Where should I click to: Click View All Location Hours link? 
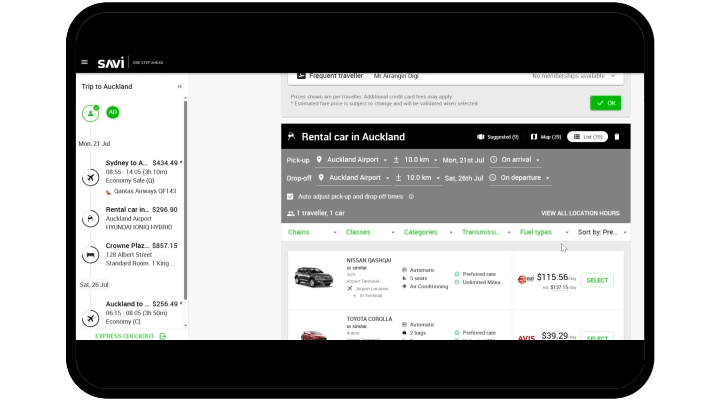tap(580, 213)
